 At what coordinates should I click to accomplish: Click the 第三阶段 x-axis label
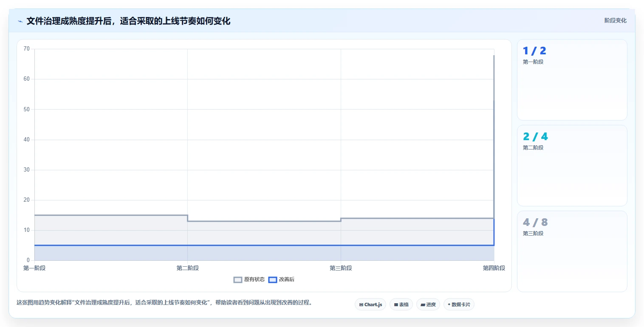[x=341, y=268]
